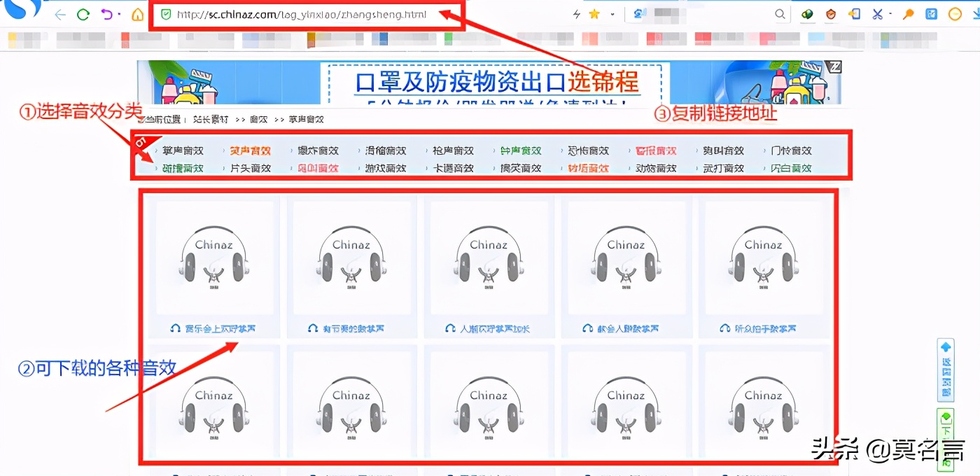This screenshot has width=980, height=476.
Task: Click the purple undo-close-tab arrow icon
Action: tap(106, 14)
